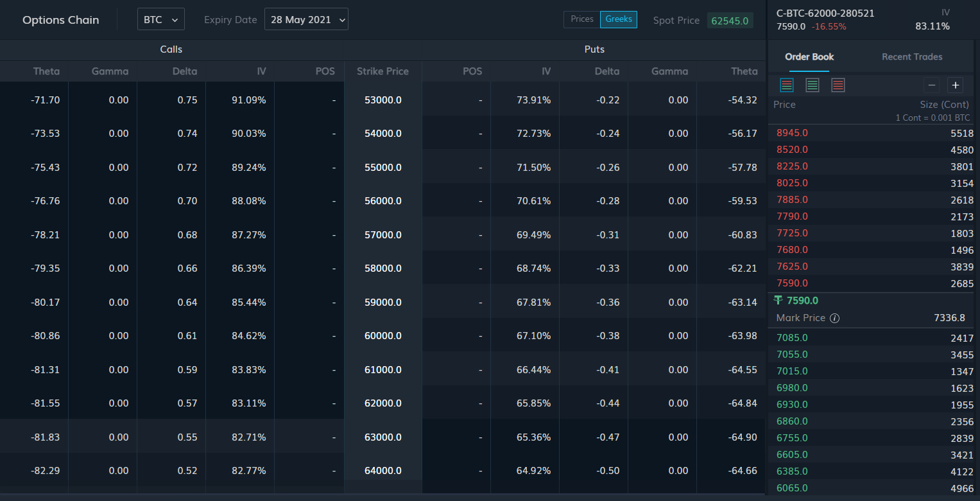Keep Greeks mode enabled in the options chain
This screenshot has height=501, width=980.
pos(618,19)
